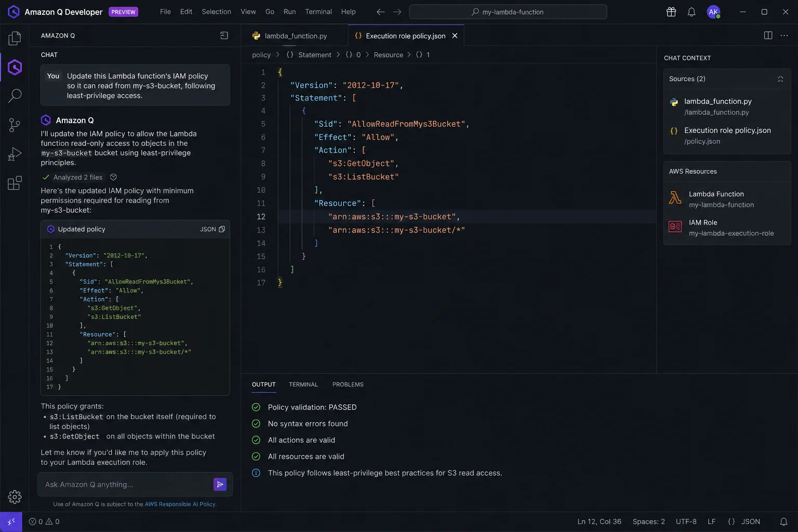798x532 pixels.
Task: Collapse the Sources (2) section
Action: point(780,79)
